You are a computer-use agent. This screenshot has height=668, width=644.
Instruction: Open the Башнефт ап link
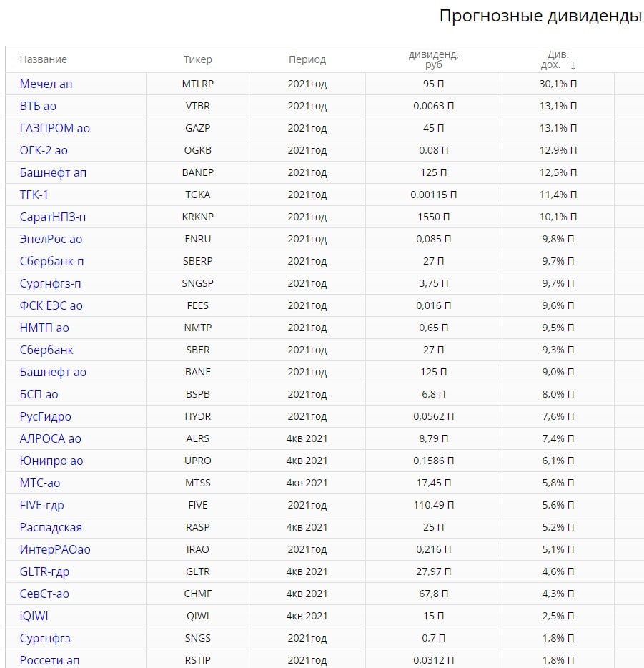click(54, 172)
